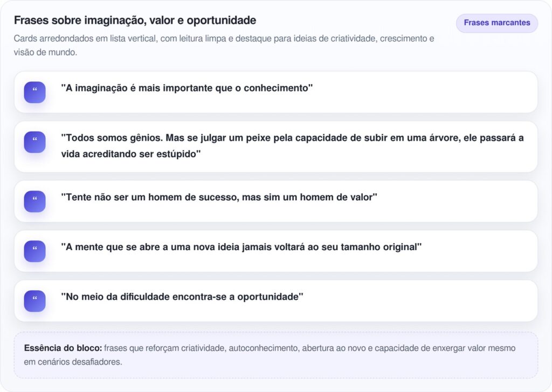The image size is (552, 392).
Task: Select the 'Todos somos gênios' quote text
Action: [292, 138]
